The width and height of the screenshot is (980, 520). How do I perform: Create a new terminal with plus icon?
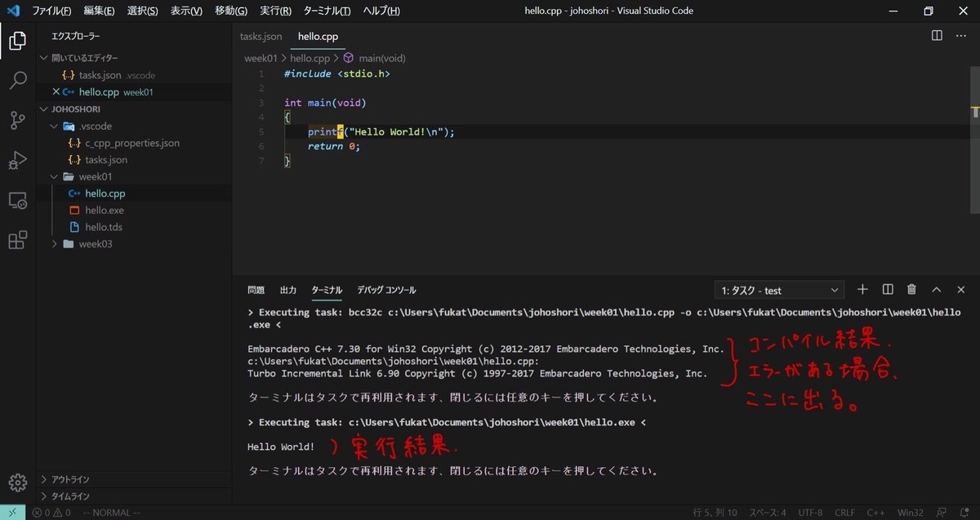[862, 290]
